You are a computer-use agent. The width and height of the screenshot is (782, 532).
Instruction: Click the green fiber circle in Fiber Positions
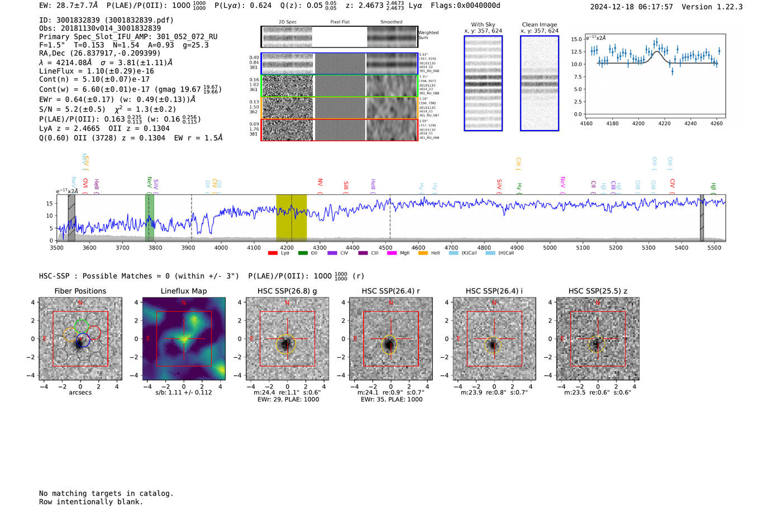[82, 326]
